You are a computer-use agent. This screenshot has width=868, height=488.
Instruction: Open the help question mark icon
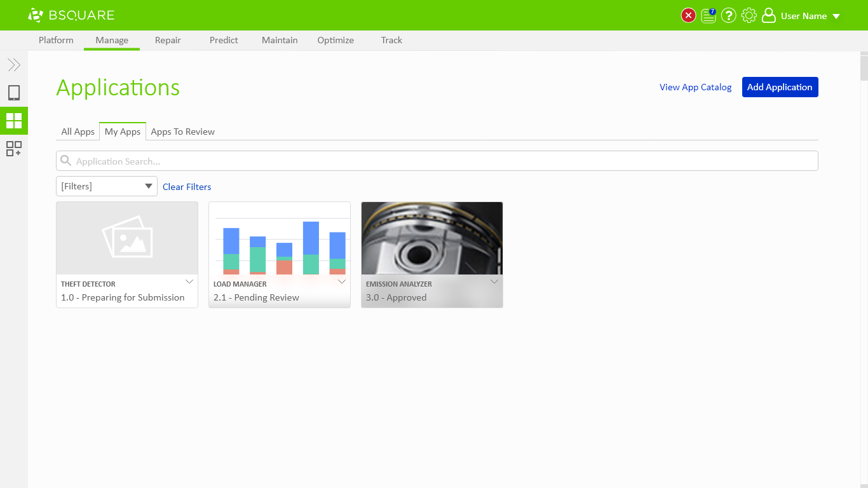click(729, 16)
